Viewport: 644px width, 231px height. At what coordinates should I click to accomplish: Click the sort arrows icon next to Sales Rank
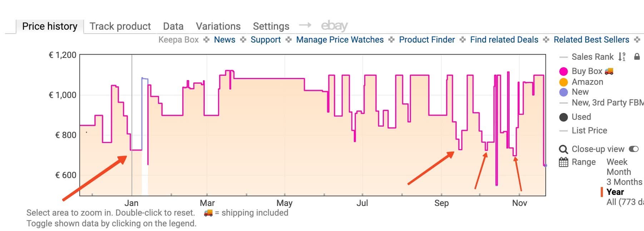[622, 56]
